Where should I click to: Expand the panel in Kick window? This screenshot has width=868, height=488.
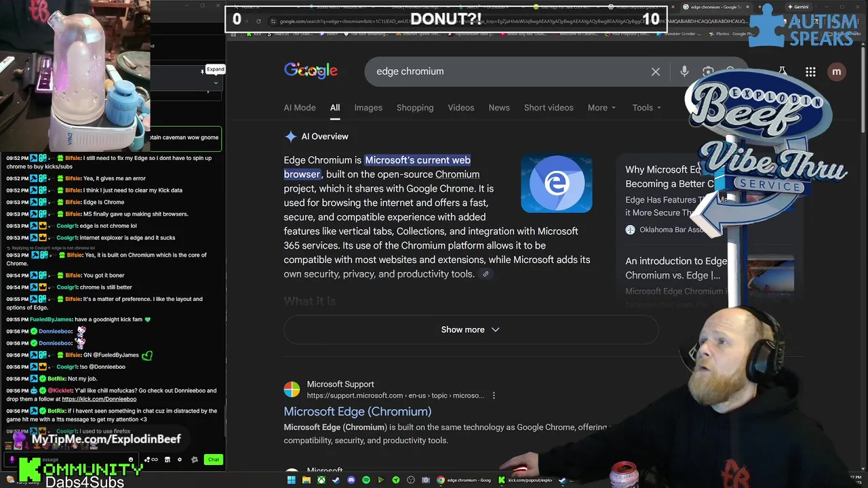215,69
